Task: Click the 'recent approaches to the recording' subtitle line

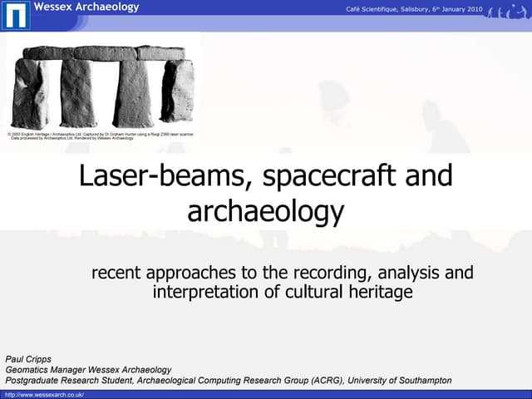Action: tap(282, 273)
